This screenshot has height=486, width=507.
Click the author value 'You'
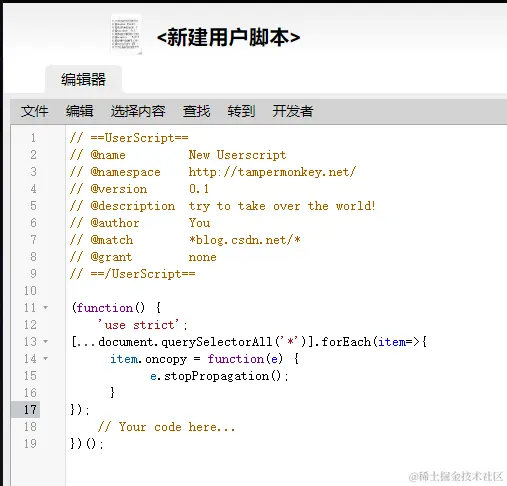click(199, 223)
